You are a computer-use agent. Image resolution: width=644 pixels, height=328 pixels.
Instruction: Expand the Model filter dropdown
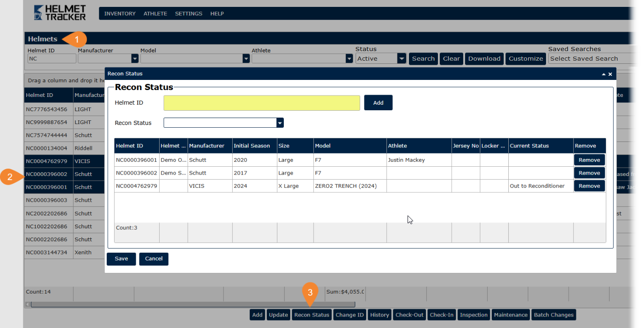click(x=246, y=59)
